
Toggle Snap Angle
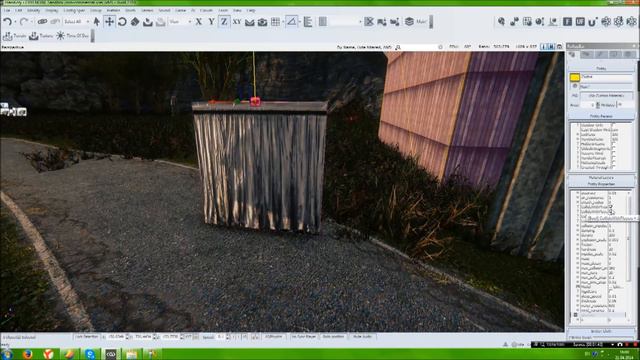point(291,21)
